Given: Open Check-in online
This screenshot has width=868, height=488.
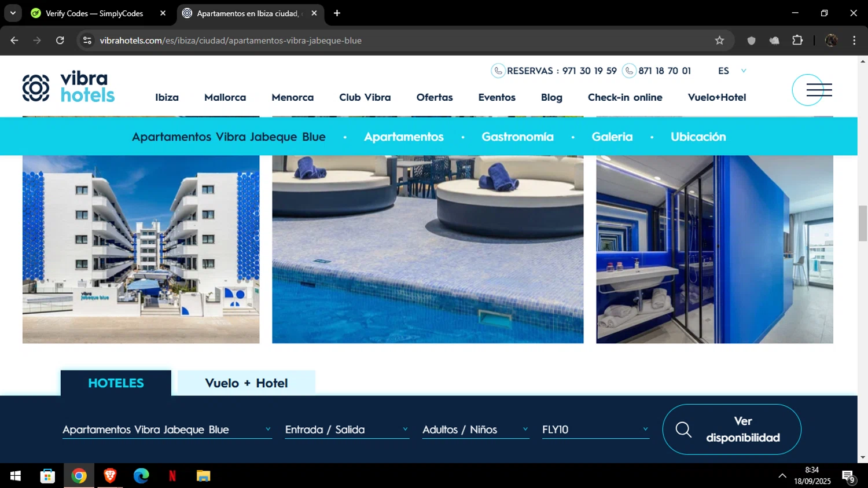Looking at the screenshot, I should click(625, 97).
